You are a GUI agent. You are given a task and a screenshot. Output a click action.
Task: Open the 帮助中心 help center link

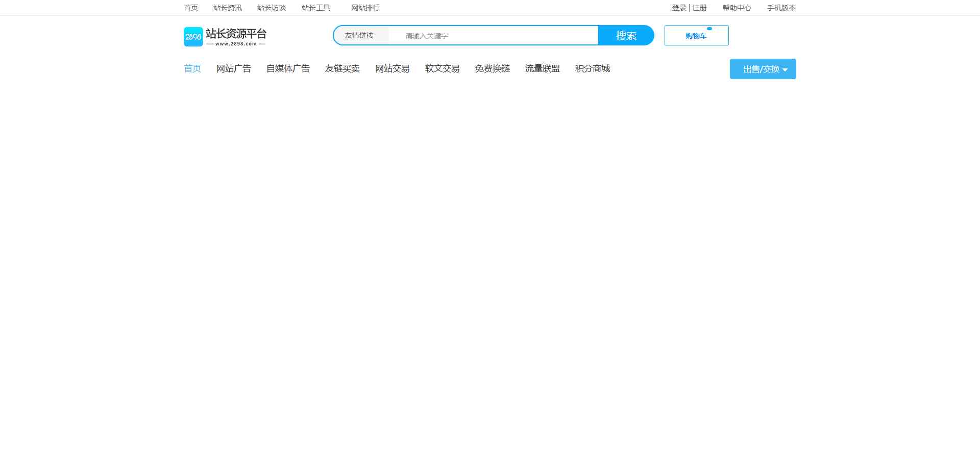point(737,8)
